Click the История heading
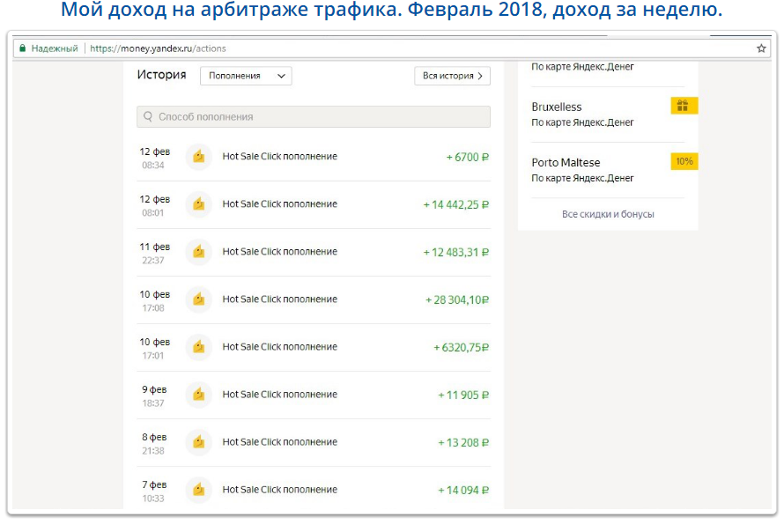 (161, 75)
